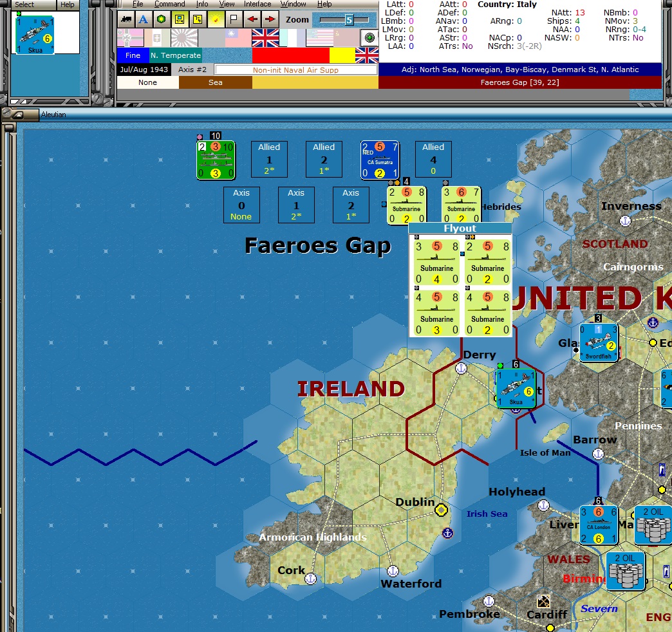Click the N. Temperate zone label
Viewport: 672px width, 632px height.
tap(175, 55)
